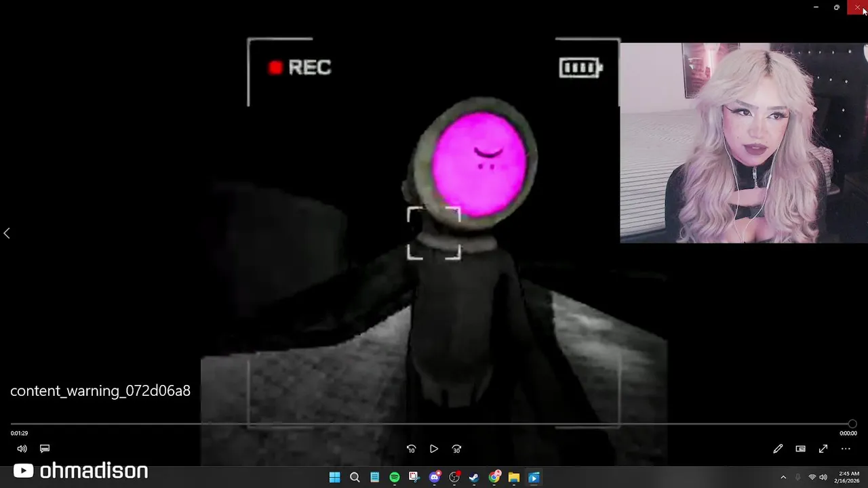
Task: Open Discord from the taskbar
Action: 435,478
